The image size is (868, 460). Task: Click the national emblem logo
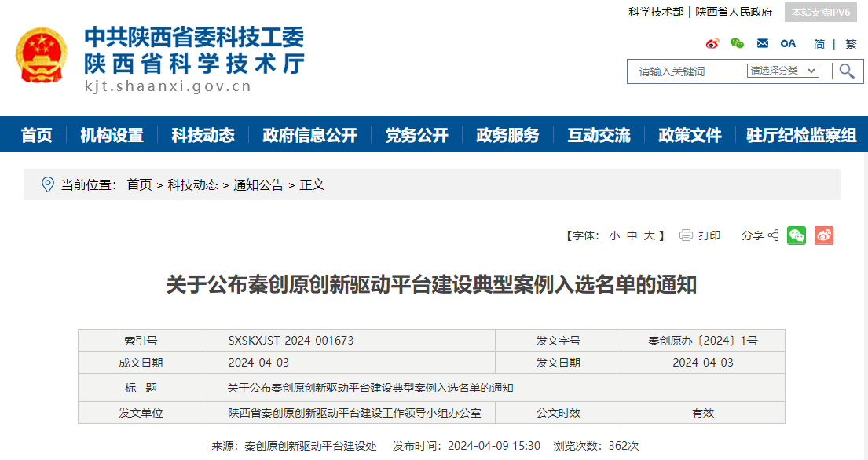coord(42,57)
